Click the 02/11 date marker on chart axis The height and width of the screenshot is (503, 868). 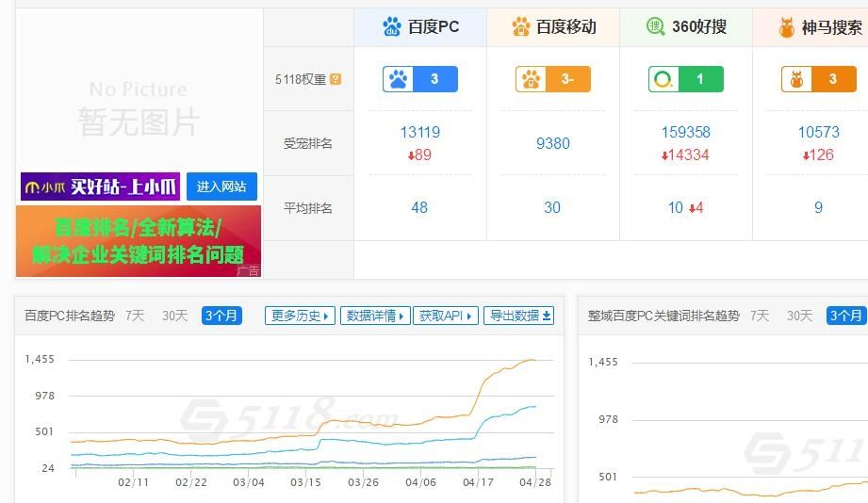point(133,482)
